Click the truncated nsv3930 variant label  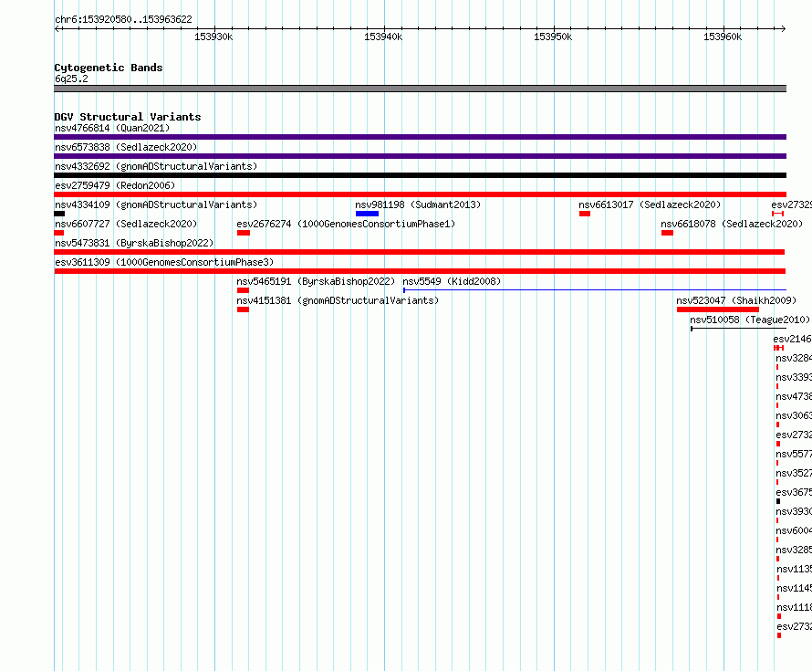[794, 511]
